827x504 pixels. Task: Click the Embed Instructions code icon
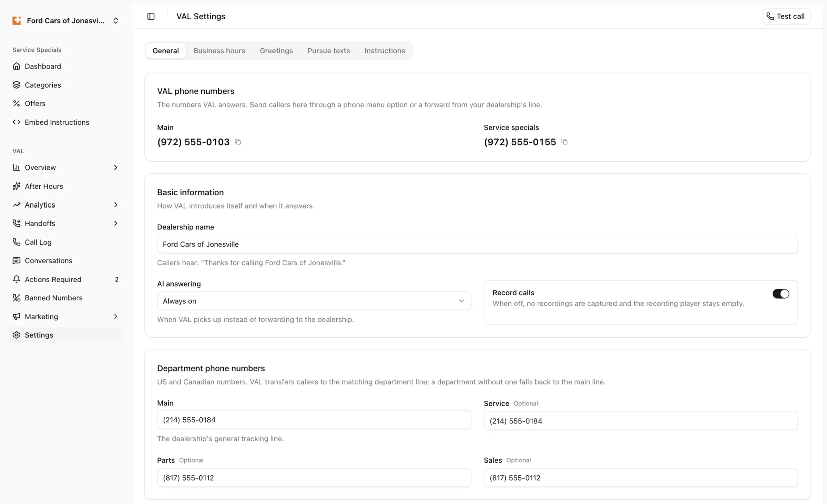(16, 122)
